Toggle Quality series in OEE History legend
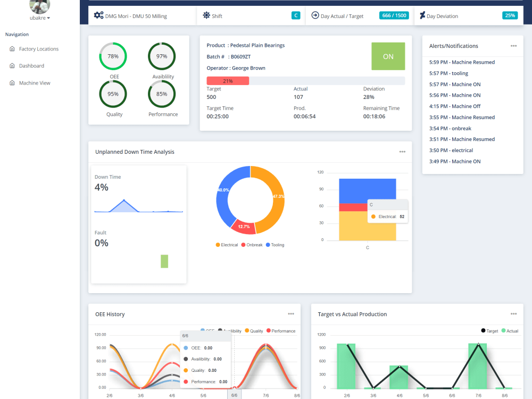 pyautogui.click(x=254, y=331)
